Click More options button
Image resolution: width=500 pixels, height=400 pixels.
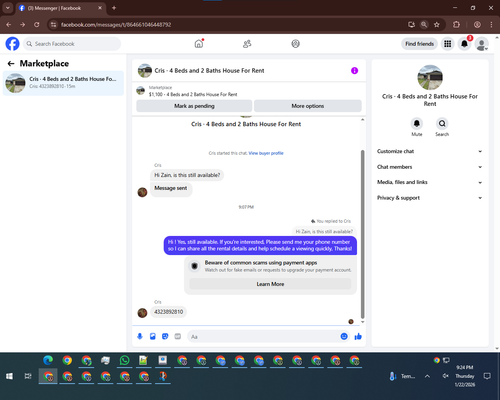coord(308,106)
